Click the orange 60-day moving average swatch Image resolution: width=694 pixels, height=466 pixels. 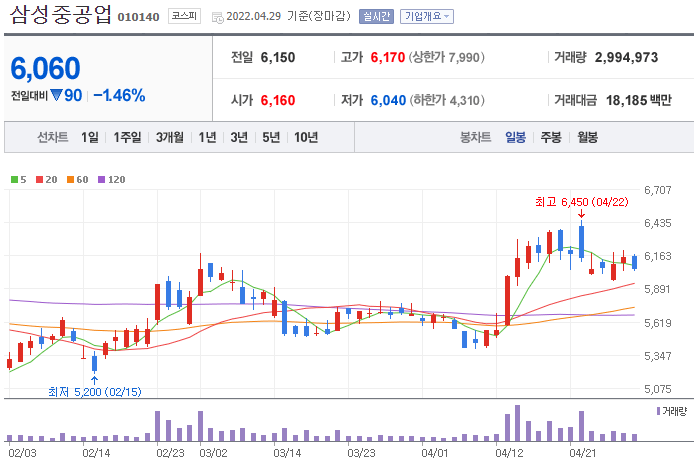[x=70, y=179]
